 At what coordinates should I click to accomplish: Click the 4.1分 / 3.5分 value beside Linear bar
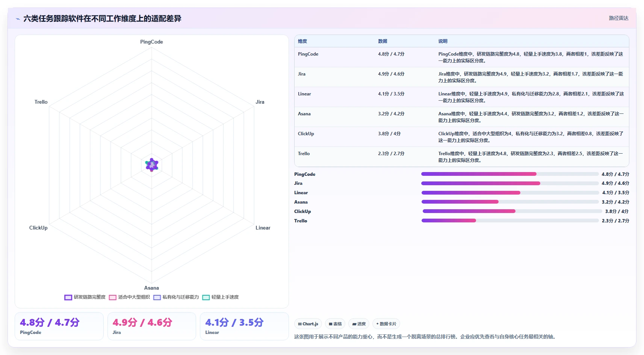[615, 193]
